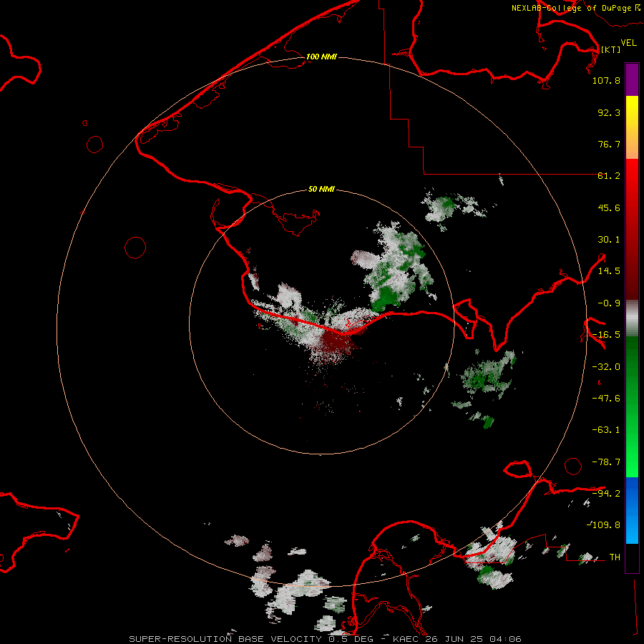Click the -47.6 velocity scale value
Viewport: 644px width, 644px height.
pos(606,399)
